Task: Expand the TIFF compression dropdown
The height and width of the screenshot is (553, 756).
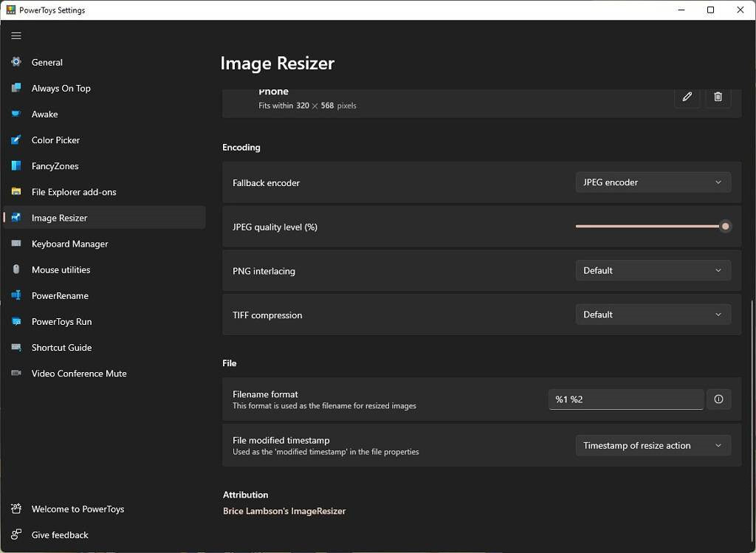Action: pos(653,315)
